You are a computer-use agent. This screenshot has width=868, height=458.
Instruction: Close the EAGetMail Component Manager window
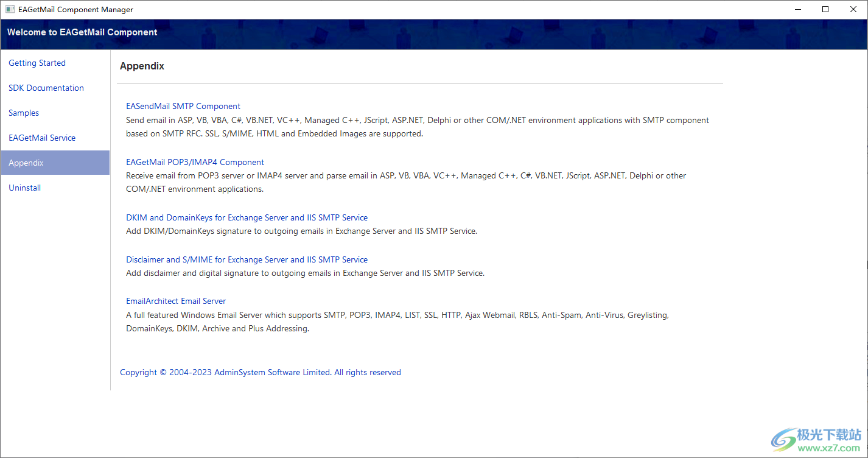point(853,9)
